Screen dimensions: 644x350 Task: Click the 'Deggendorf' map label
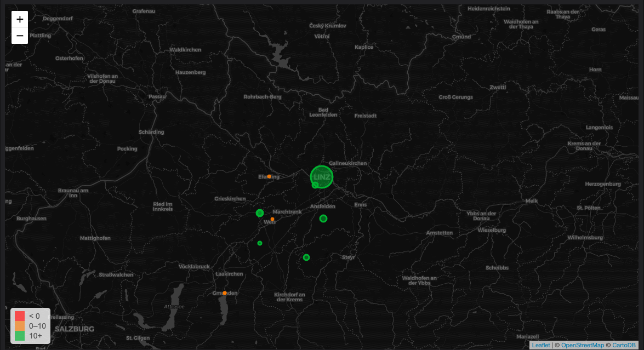[58, 19]
